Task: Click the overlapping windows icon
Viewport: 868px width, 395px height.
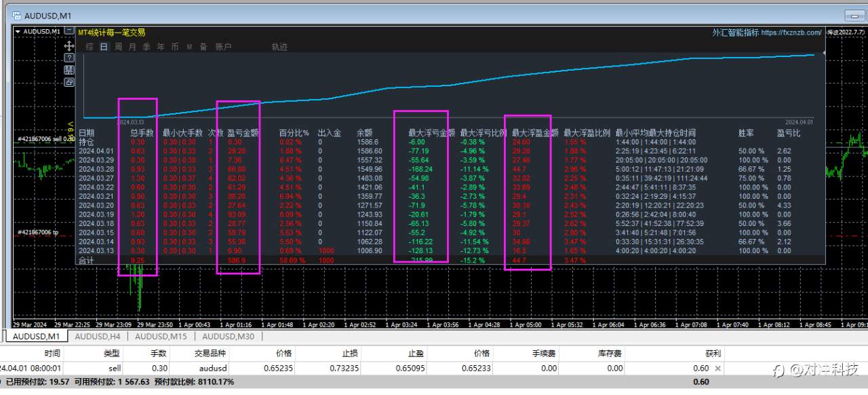Action: 69,82
